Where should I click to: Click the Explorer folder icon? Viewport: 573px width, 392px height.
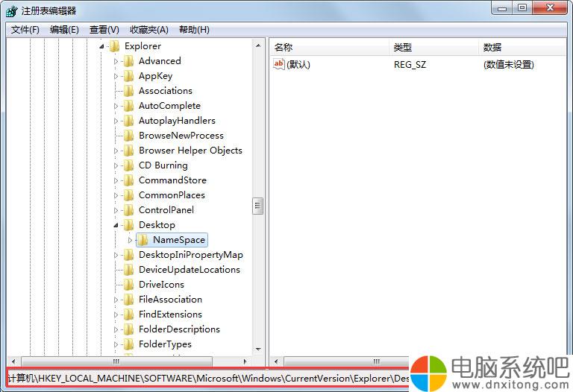point(114,46)
